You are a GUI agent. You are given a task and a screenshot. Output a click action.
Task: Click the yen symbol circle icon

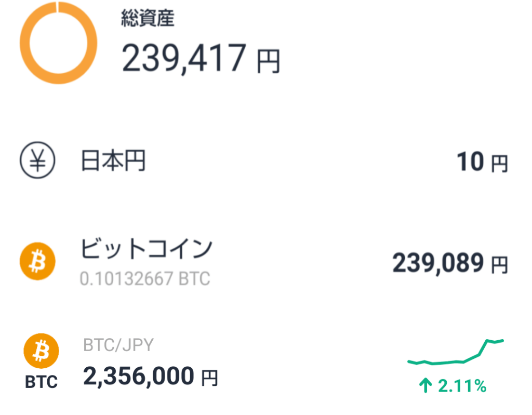point(37,162)
